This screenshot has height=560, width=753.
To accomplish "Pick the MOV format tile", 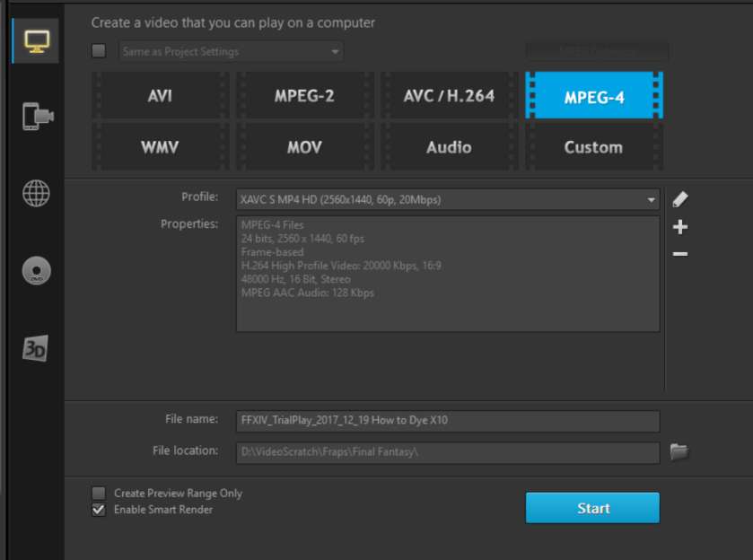I will [x=304, y=147].
